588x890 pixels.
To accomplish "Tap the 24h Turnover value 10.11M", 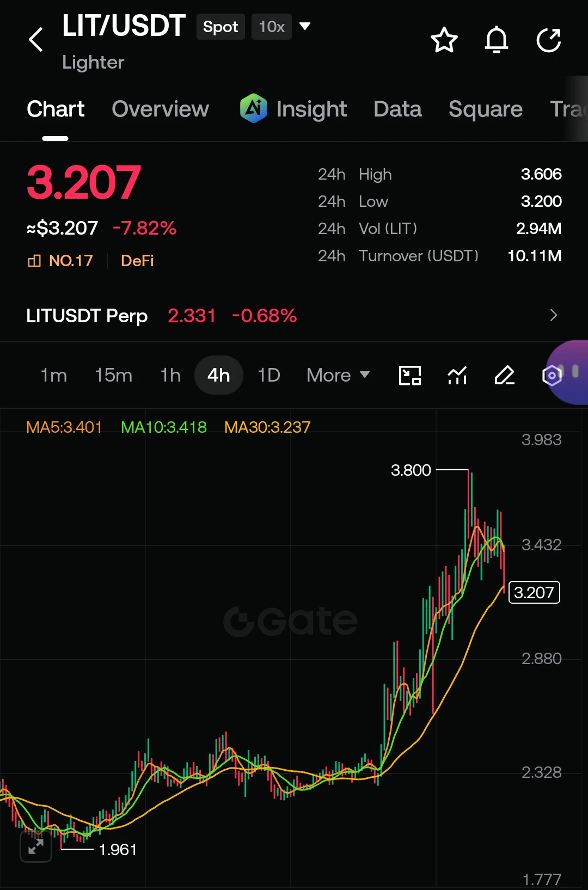I will [x=535, y=256].
